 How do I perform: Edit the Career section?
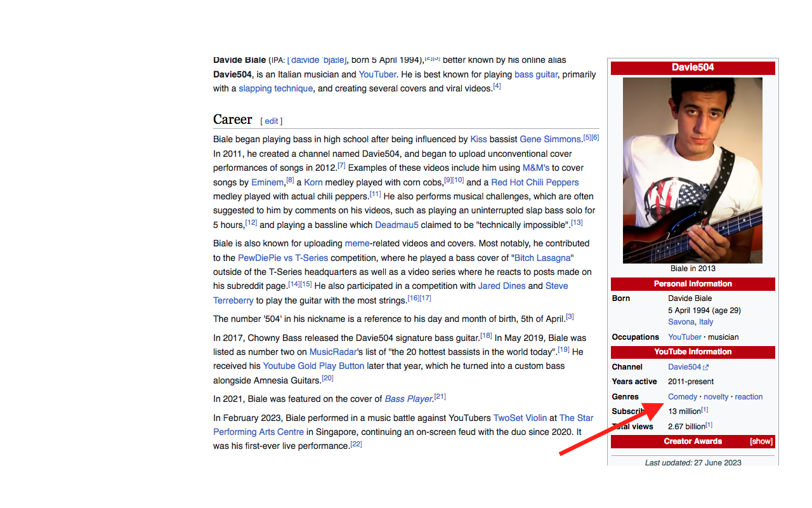[x=272, y=121]
